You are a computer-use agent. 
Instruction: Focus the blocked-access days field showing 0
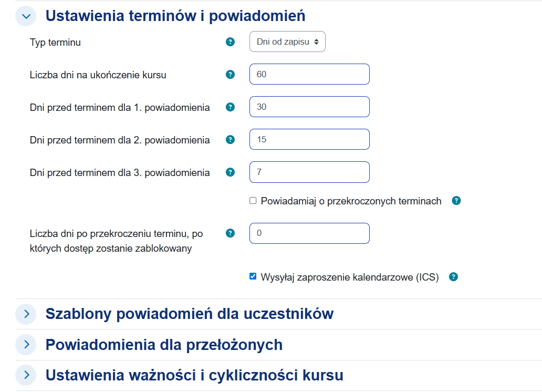click(x=309, y=233)
